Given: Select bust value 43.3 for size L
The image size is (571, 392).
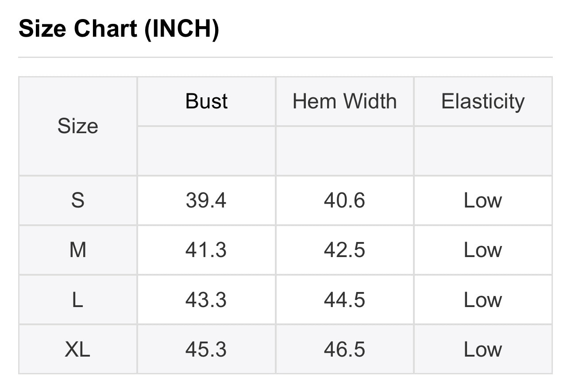Looking at the screenshot, I should (206, 300).
